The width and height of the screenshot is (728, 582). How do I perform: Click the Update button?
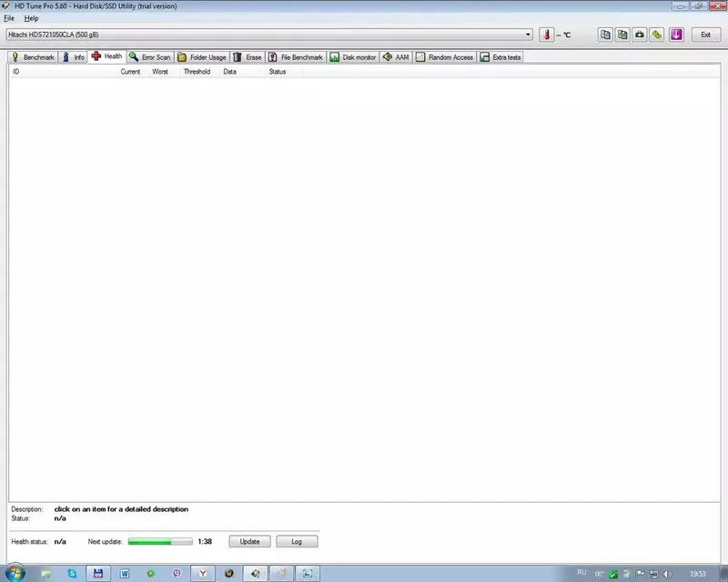(x=249, y=542)
